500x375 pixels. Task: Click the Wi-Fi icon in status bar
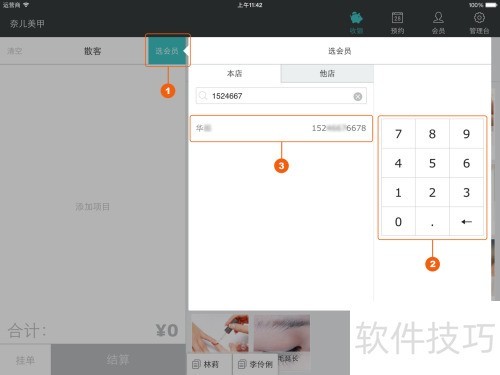(x=26, y=5)
